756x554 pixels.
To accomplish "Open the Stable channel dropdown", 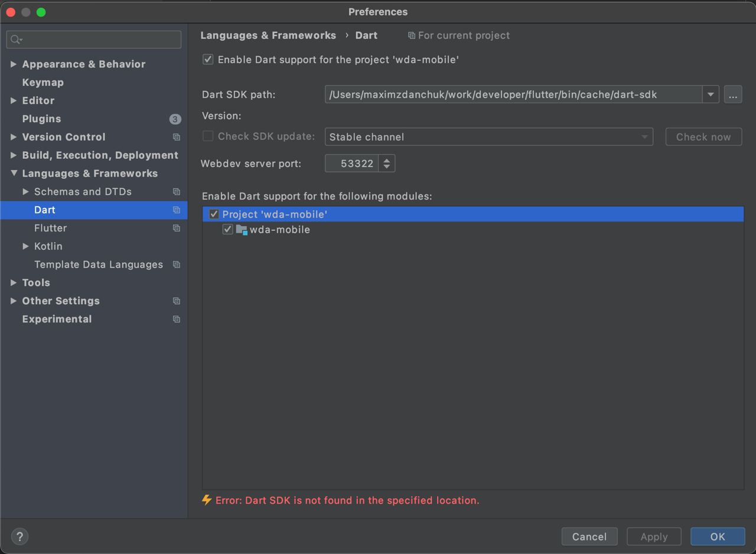I will coord(489,137).
